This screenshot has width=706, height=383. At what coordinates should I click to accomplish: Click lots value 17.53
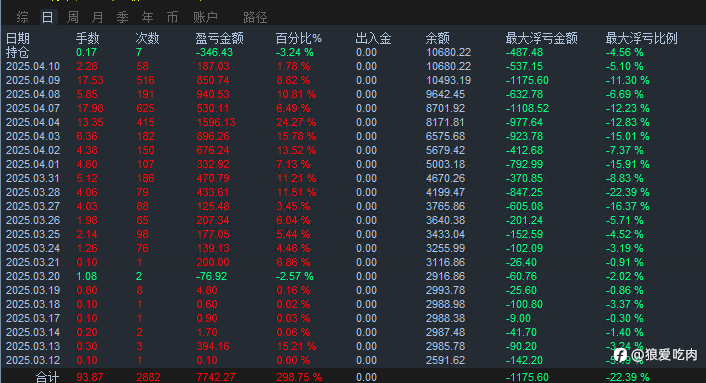coord(90,81)
